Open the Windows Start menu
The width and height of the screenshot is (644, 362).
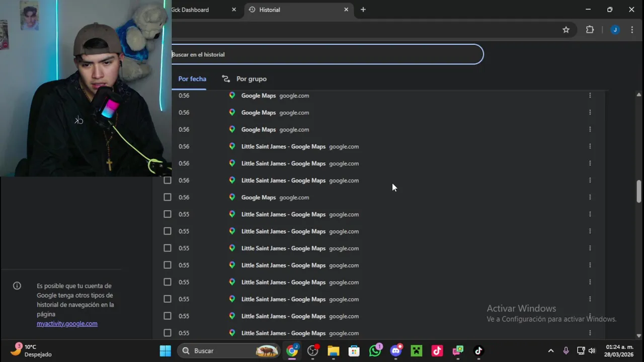pos(165,351)
